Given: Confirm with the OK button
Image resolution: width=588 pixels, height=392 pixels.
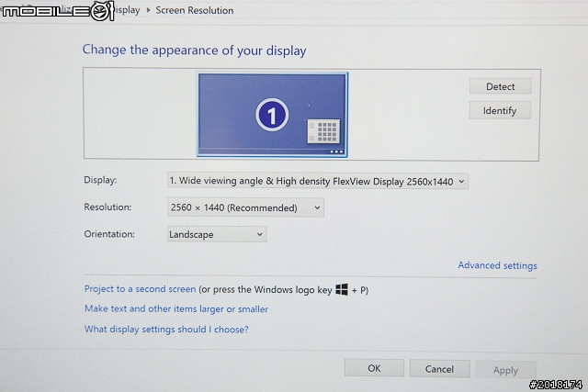Looking at the screenshot, I should click(x=374, y=368).
